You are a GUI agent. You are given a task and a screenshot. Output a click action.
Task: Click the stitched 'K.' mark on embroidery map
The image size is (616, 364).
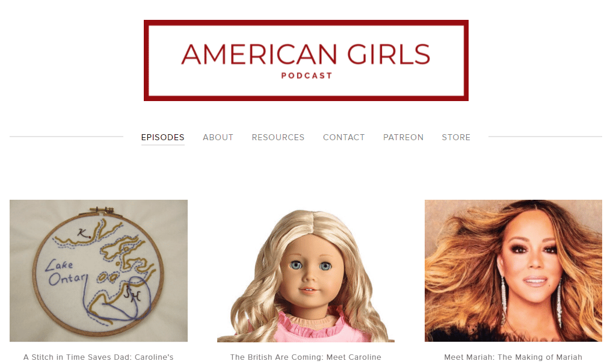coord(83,233)
